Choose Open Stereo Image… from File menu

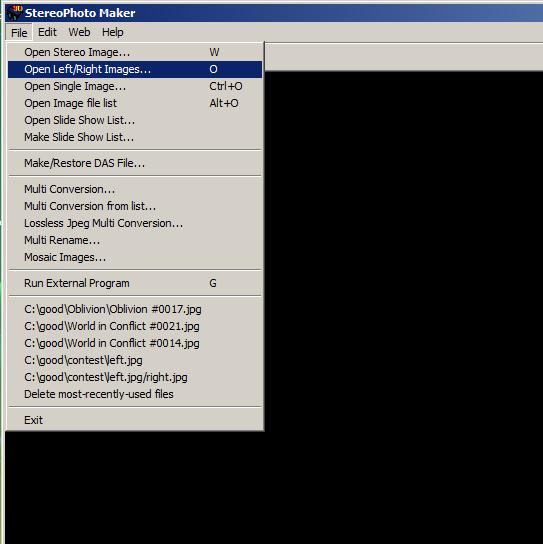click(135, 52)
